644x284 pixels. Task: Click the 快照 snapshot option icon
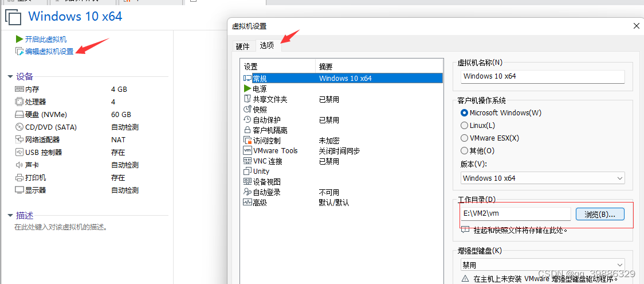coord(248,110)
